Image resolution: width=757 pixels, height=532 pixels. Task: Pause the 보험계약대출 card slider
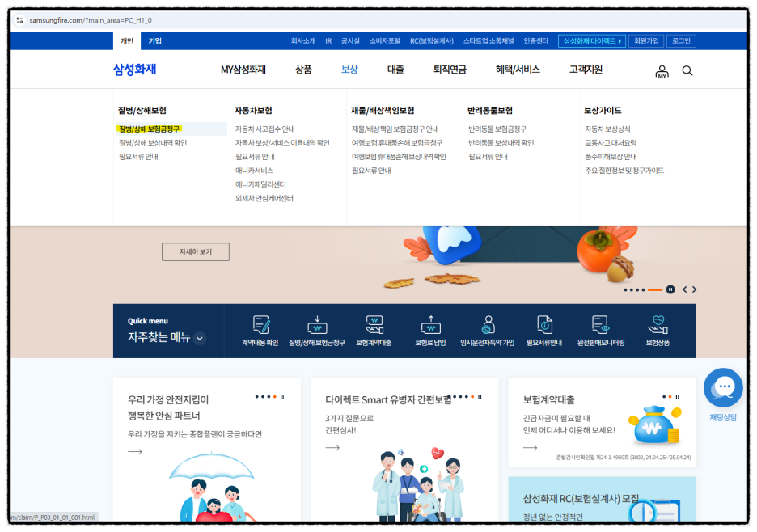tap(678, 397)
